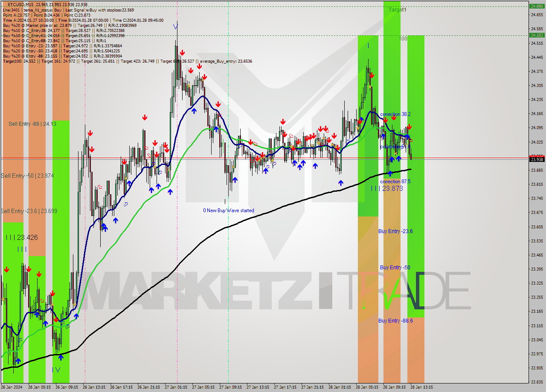Select the 'Buy %20 @ Market price' line
The height and width of the screenshot is (392, 546).
pyautogui.click(x=70, y=25)
